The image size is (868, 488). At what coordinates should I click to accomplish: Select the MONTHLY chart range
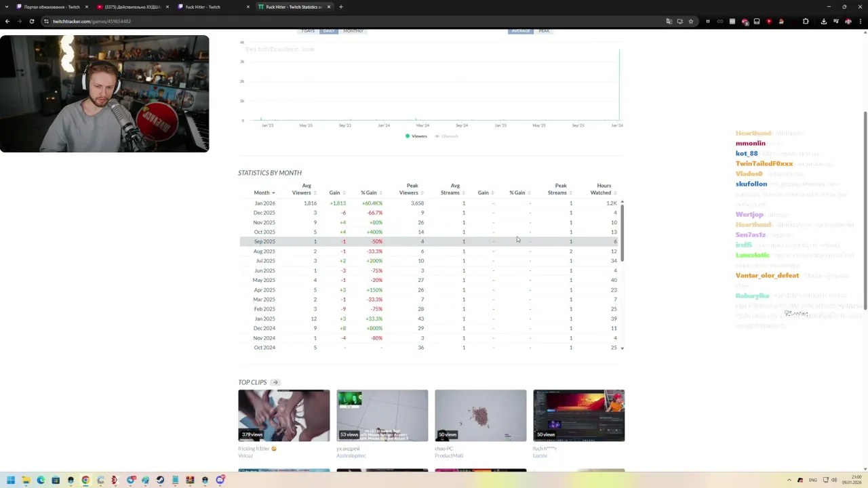(353, 31)
